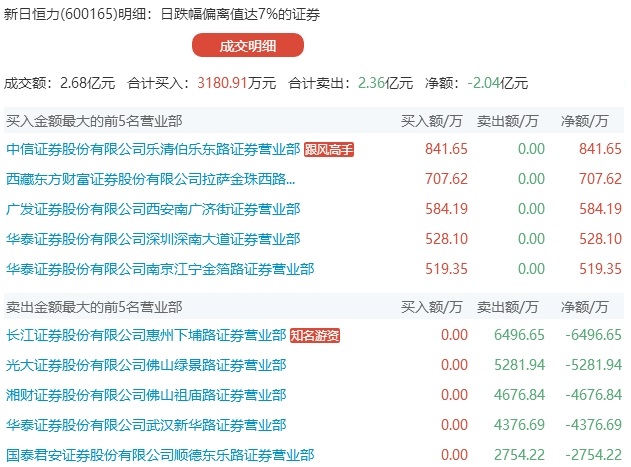The width and height of the screenshot is (631, 467).
Task: Open 华泰证券南京江宁金箔路证券营业部 link
Action: tap(160, 269)
